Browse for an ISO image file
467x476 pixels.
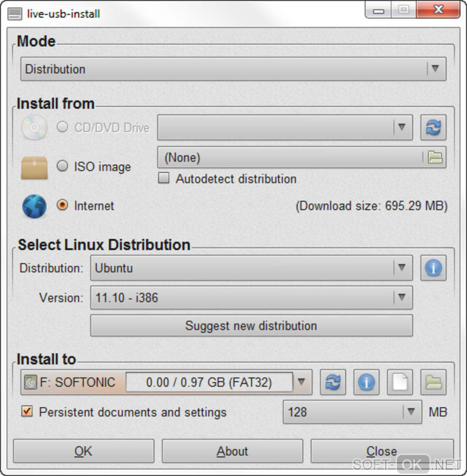tap(435, 157)
